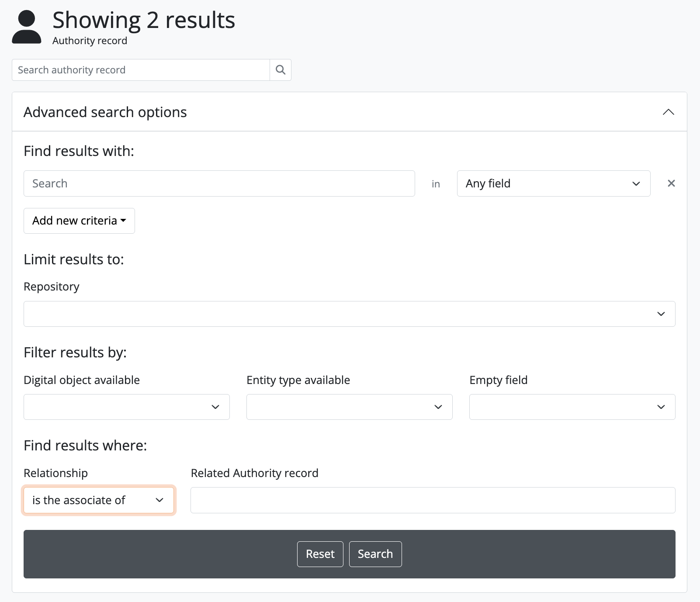
Task: Remove the search criteria row with X
Action: (x=671, y=183)
